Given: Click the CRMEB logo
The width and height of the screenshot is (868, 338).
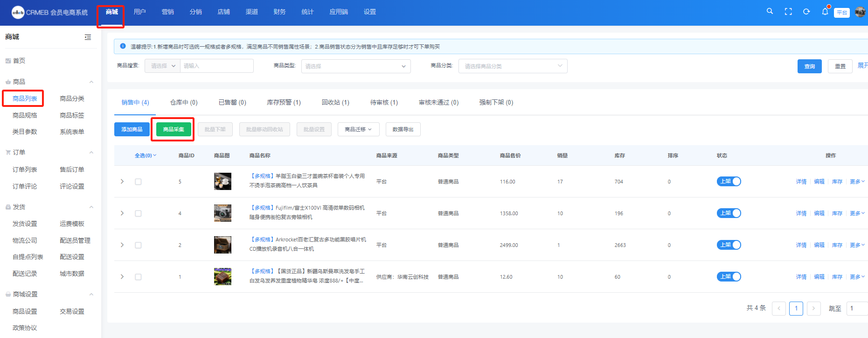Looking at the screenshot, I should tap(18, 12).
